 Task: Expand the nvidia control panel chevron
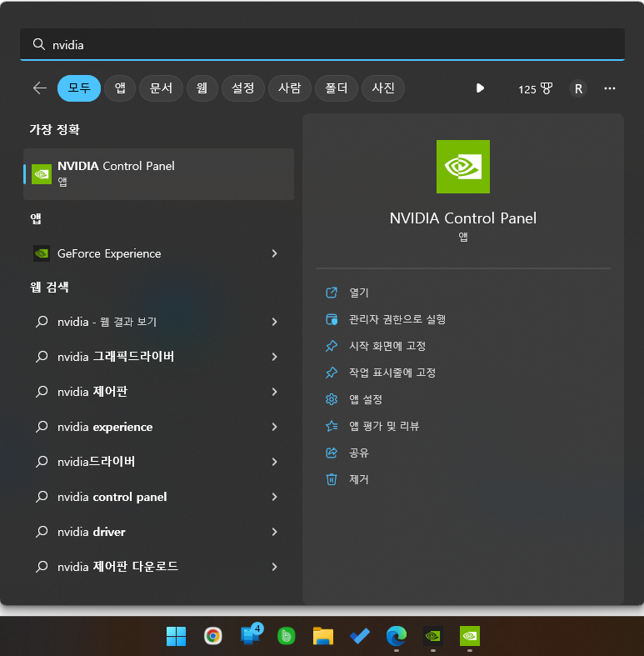(x=274, y=497)
